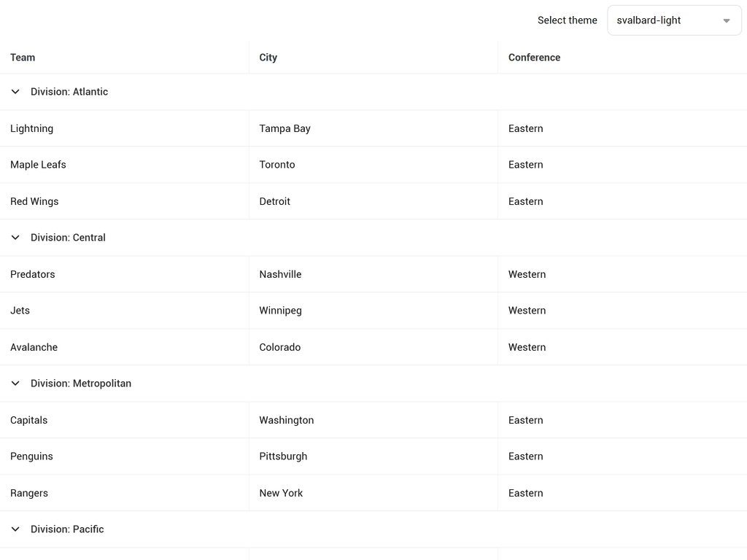Sort by the Team column header
747x560 pixels.
(22, 58)
